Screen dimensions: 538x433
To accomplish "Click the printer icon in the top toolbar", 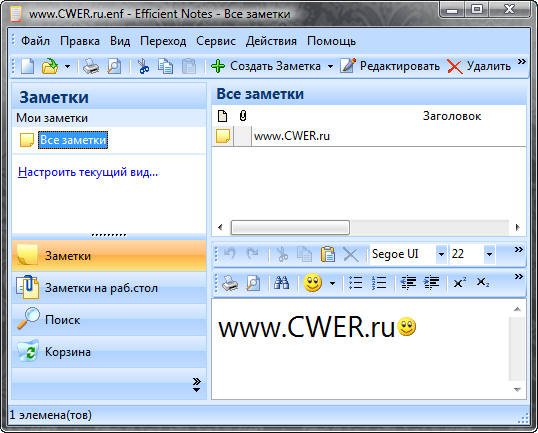I will pyautogui.click(x=91, y=66).
